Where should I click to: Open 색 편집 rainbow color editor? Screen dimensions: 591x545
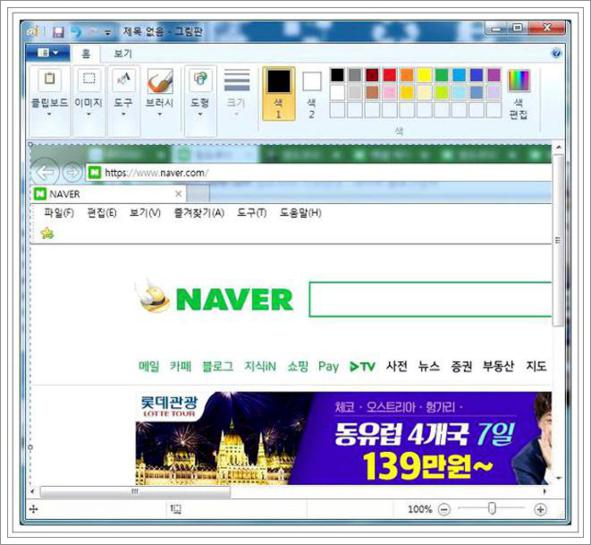[x=519, y=94]
